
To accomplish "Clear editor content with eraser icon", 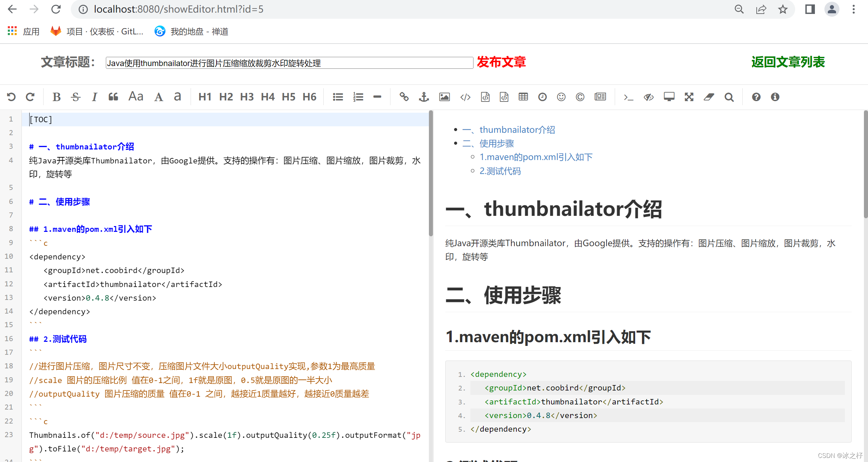I will pyautogui.click(x=709, y=97).
